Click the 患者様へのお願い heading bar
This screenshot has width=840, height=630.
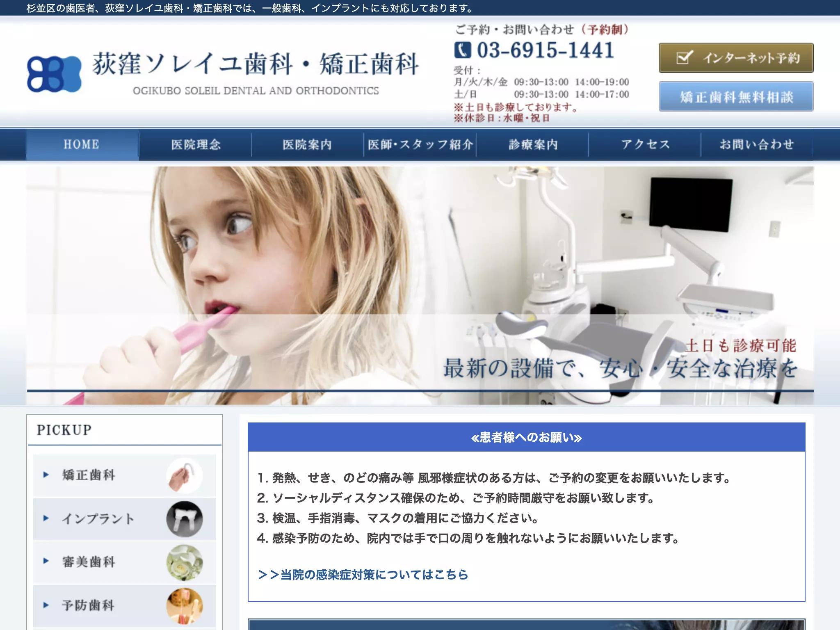526,437
